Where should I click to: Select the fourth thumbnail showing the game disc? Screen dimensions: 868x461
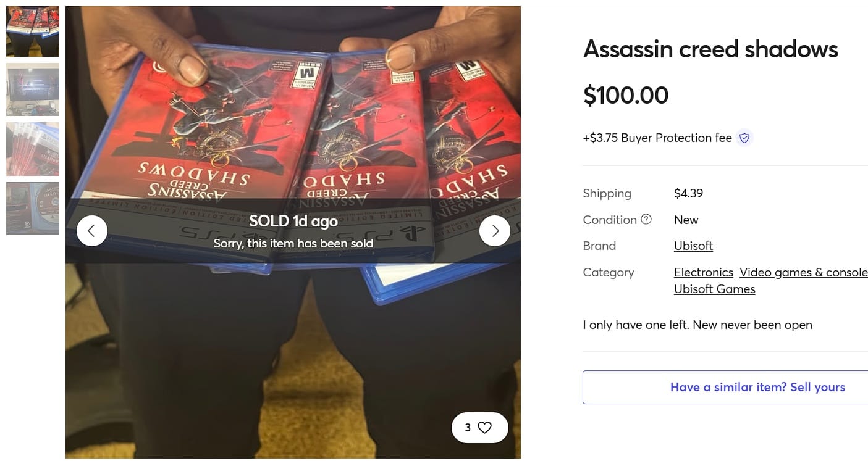tap(33, 208)
